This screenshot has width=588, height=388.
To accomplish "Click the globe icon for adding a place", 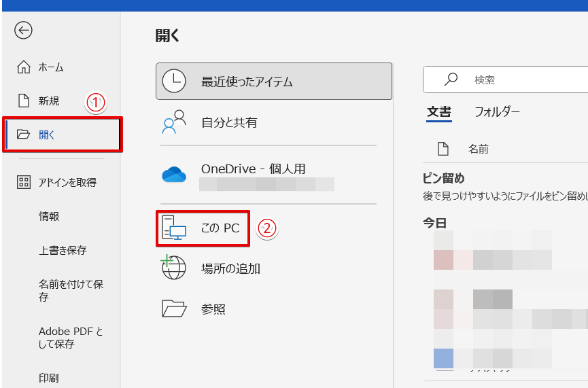I will point(173,267).
